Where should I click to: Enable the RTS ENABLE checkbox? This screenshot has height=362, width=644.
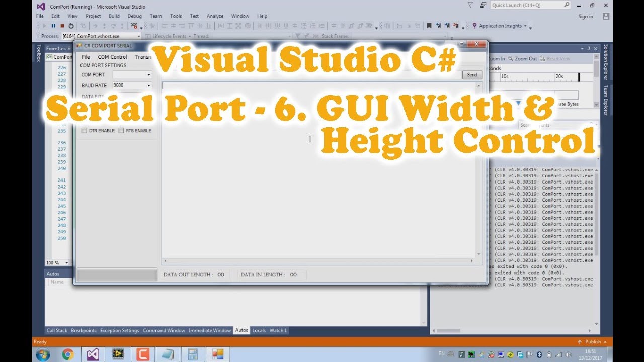tap(121, 131)
